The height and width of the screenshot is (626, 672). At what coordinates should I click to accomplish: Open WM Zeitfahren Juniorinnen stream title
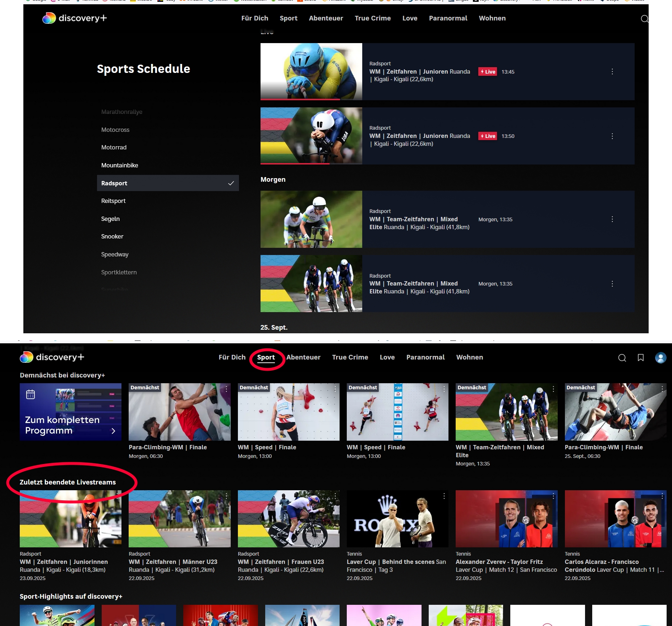64,562
